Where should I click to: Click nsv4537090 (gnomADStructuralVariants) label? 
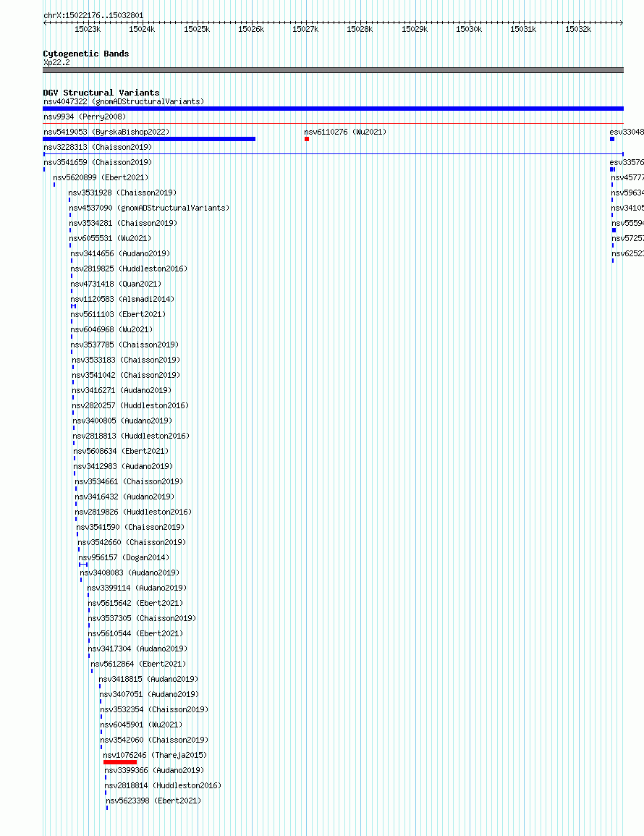(x=149, y=208)
